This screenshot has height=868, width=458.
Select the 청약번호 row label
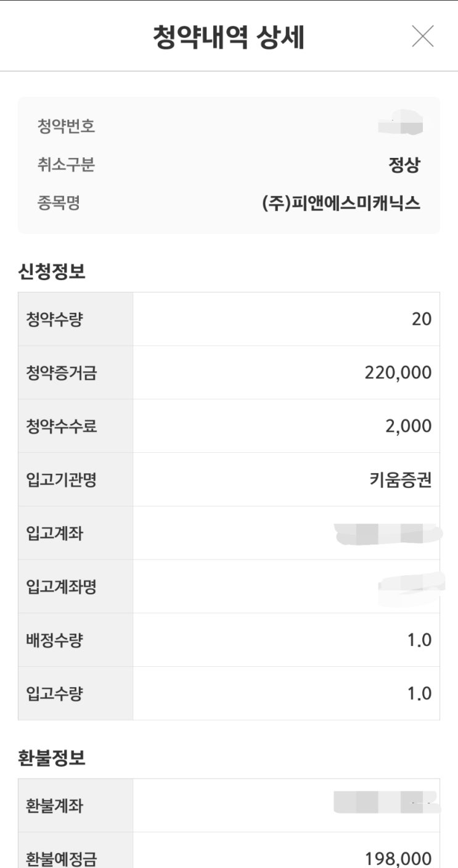(x=66, y=127)
